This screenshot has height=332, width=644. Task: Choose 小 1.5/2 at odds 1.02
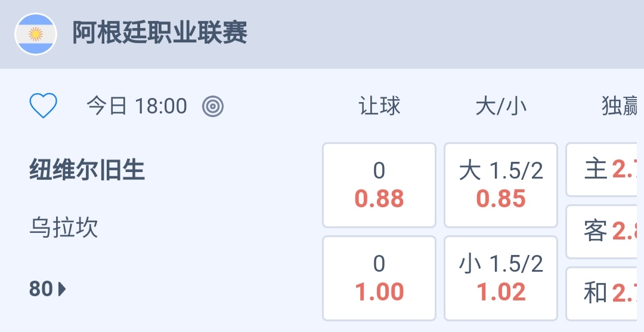tap(501, 278)
